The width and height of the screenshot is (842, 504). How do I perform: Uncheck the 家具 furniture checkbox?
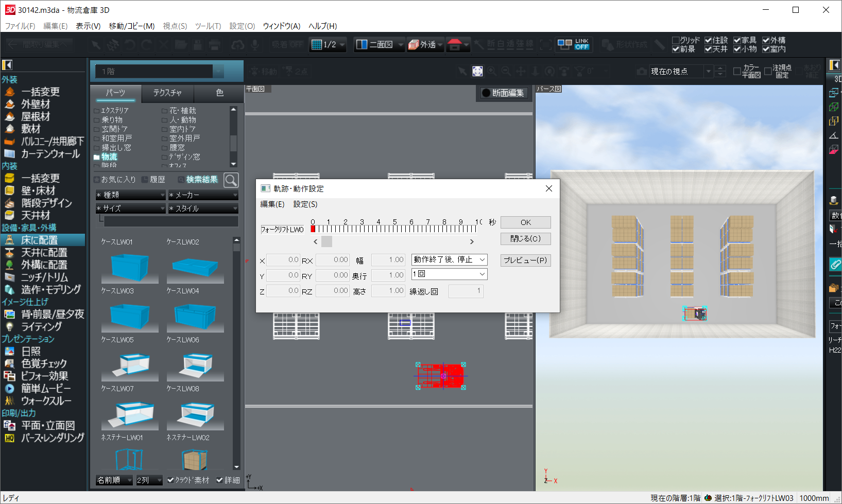(737, 40)
